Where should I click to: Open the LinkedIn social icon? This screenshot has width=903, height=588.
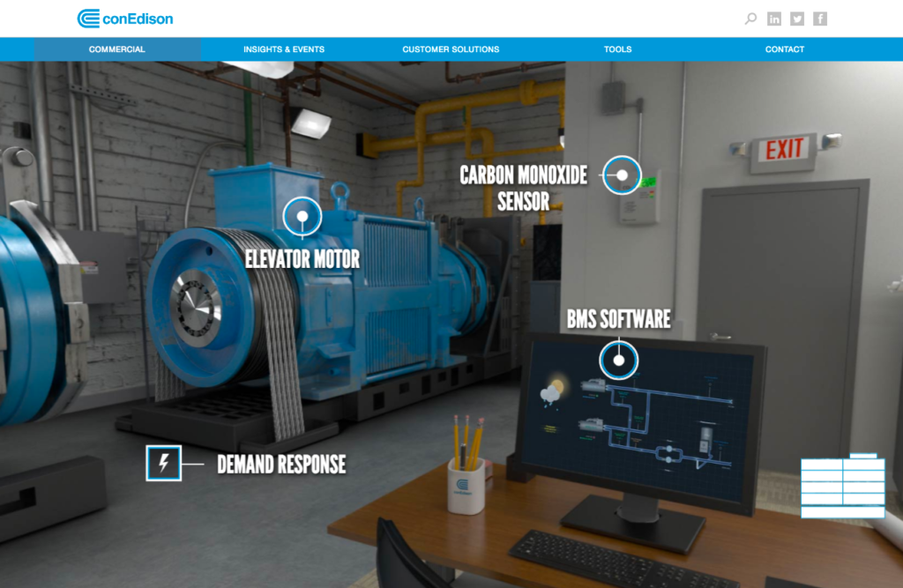774,19
